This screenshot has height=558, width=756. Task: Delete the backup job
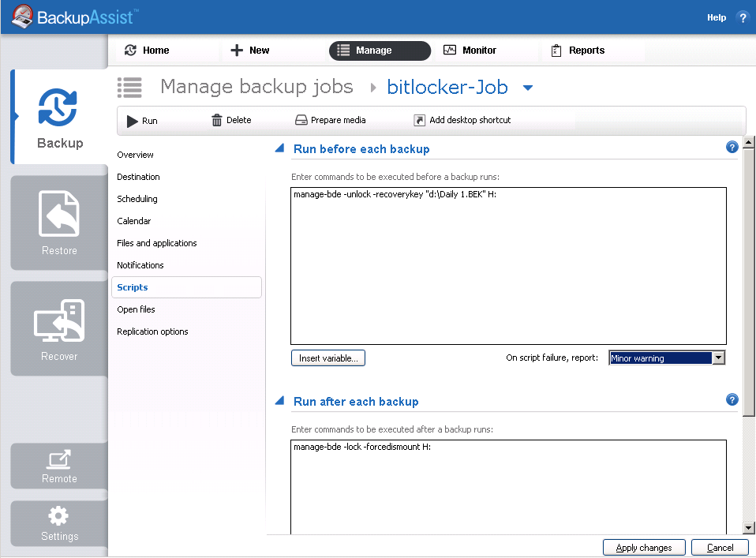[x=231, y=120]
